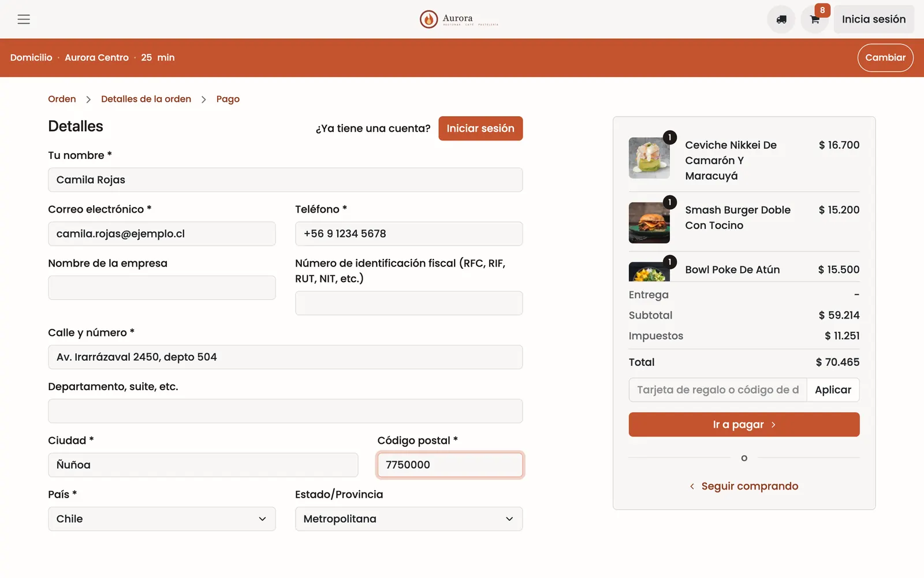The height and width of the screenshot is (578, 924).
Task: Open the Estado/Provincia dropdown
Action: (409, 519)
